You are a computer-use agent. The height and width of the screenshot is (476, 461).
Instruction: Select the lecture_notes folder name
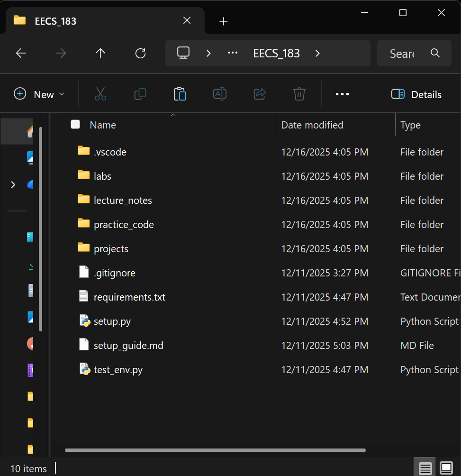point(123,201)
